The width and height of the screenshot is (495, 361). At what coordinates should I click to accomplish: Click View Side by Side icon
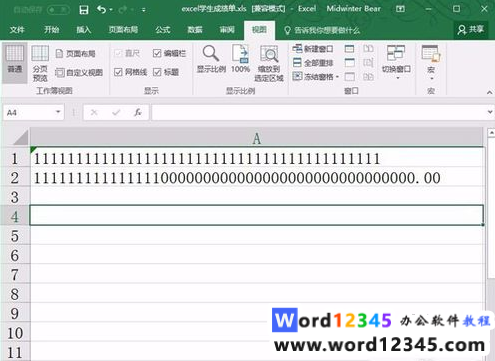pos(368,49)
